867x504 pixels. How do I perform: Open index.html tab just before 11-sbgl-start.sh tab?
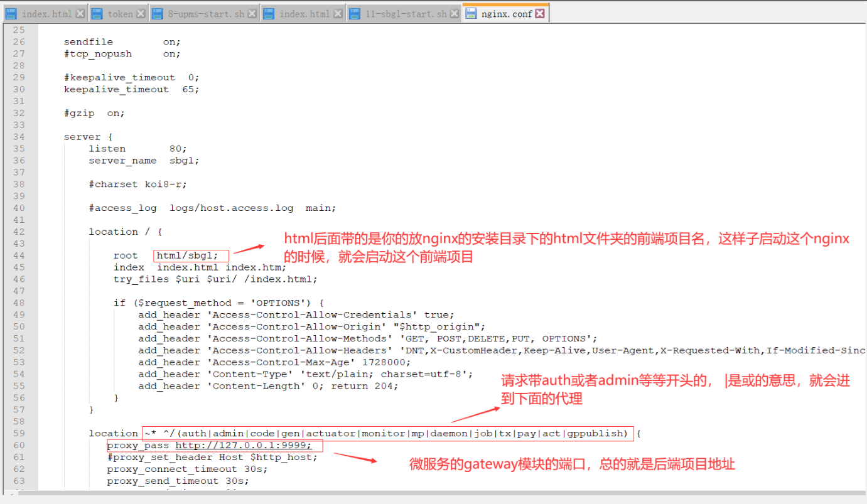(x=304, y=14)
